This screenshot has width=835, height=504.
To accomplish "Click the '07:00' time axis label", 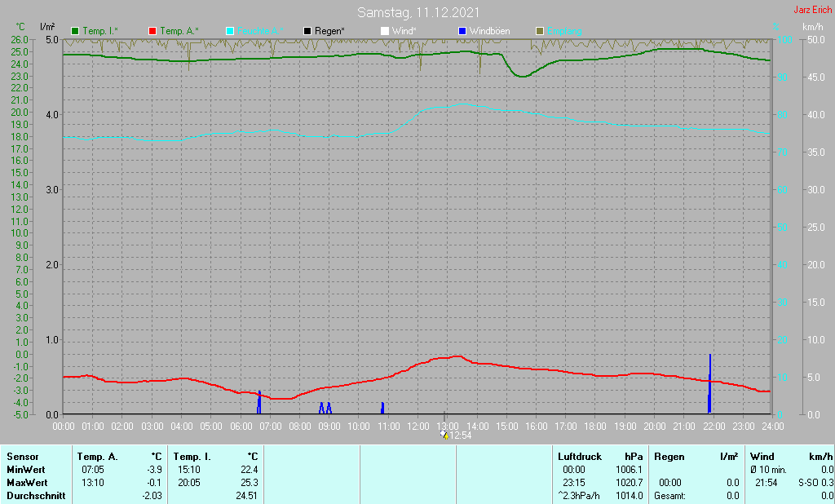I will click(x=270, y=427).
